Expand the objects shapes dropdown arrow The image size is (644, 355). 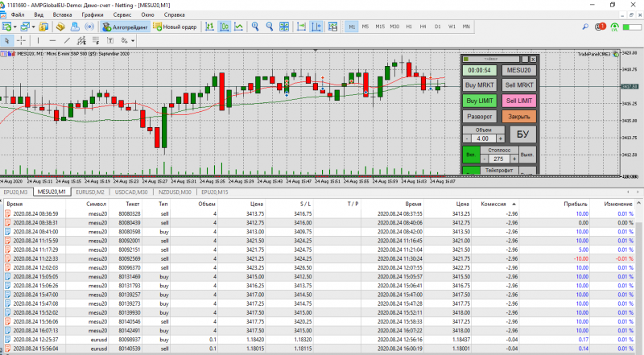133,41
